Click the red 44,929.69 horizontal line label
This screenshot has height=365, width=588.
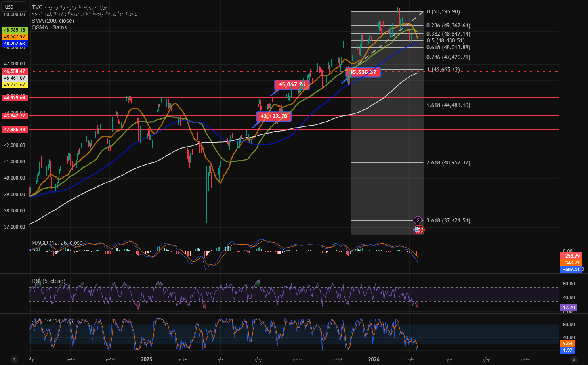15,98
